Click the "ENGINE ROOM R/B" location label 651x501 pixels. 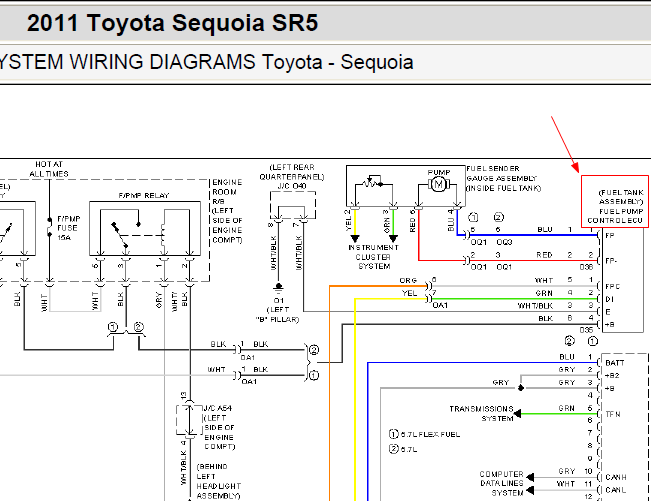(225, 192)
